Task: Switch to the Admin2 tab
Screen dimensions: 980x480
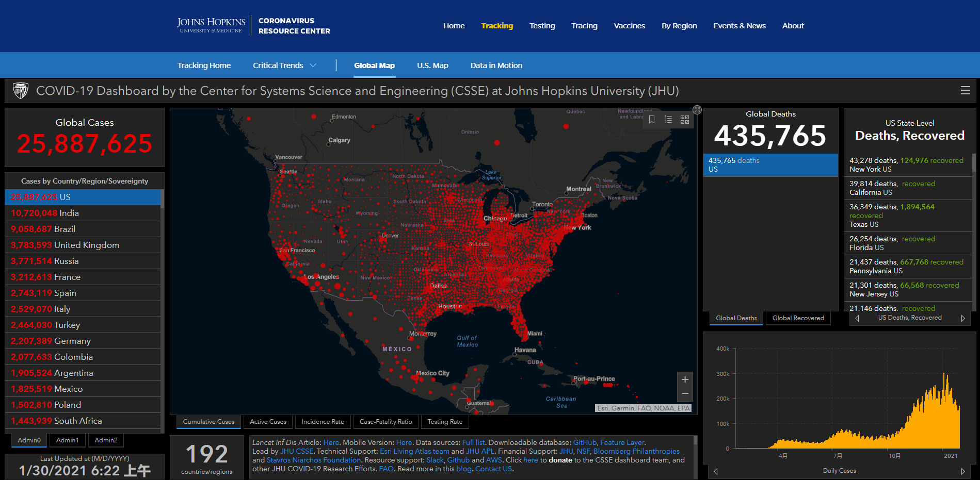Action: [106, 440]
